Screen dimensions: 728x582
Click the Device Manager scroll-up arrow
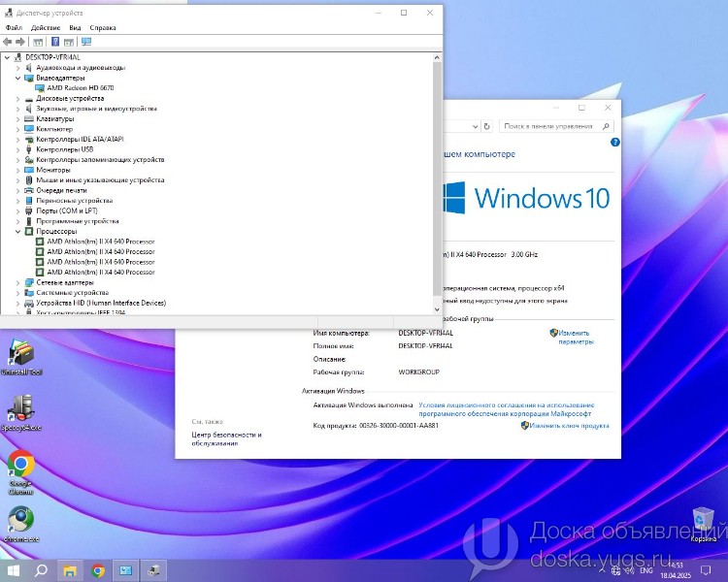pos(437,57)
